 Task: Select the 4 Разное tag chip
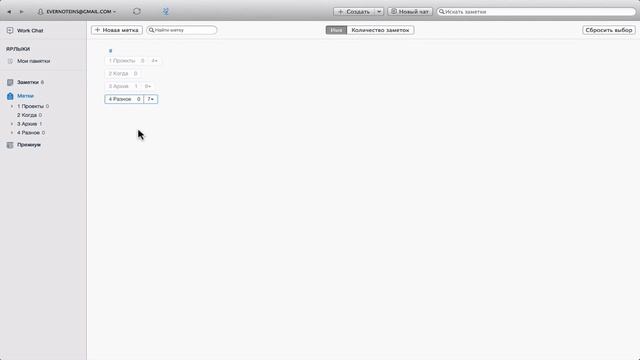pos(124,99)
